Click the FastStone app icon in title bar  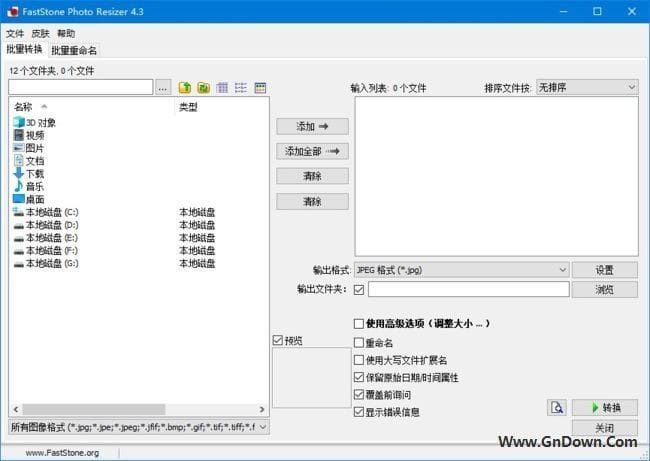click(x=12, y=11)
